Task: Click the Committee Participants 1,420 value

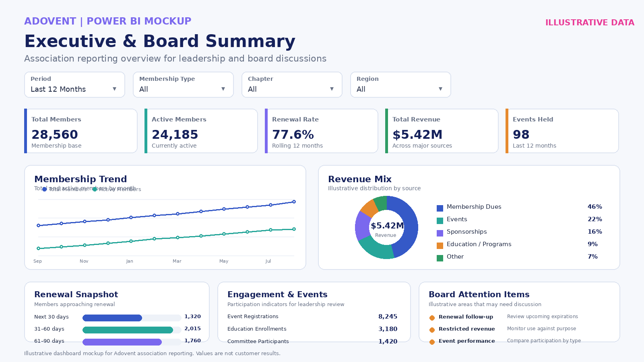Action: (x=388, y=341)
